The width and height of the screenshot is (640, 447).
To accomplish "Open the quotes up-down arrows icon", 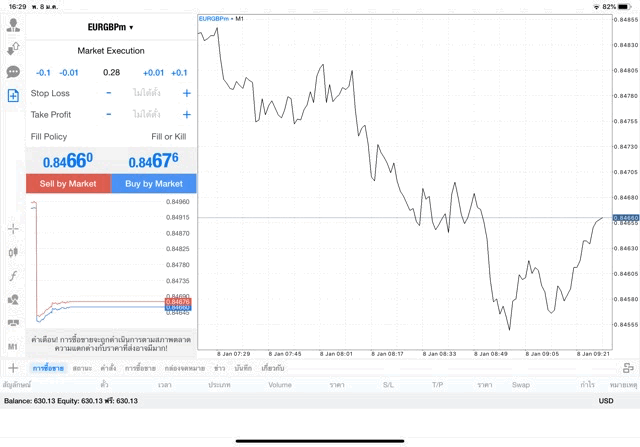I will coord(13,48).
